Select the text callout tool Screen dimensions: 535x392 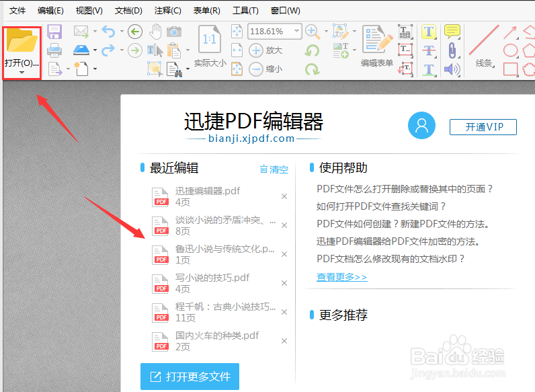(x=405, y=69)
